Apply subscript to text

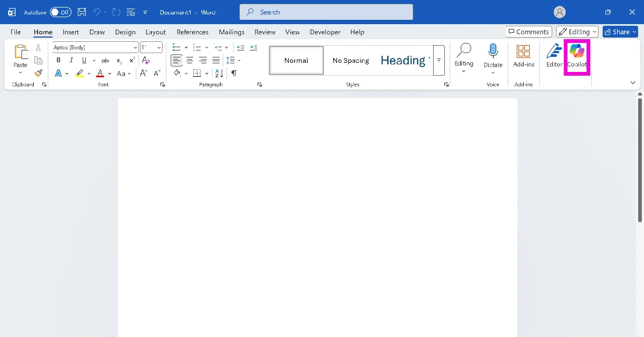point(118,60)
